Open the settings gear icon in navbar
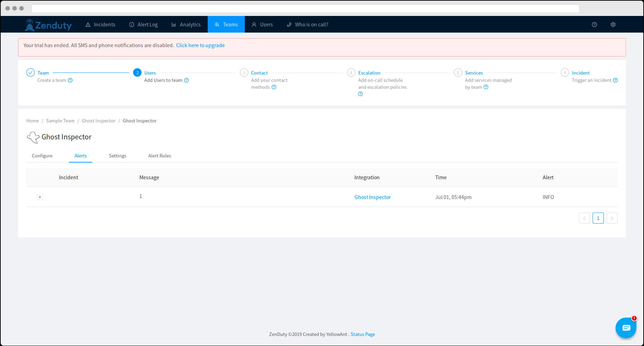Viewport: 644px width, 346px height. pyautogui.click(x=613, y=25)
